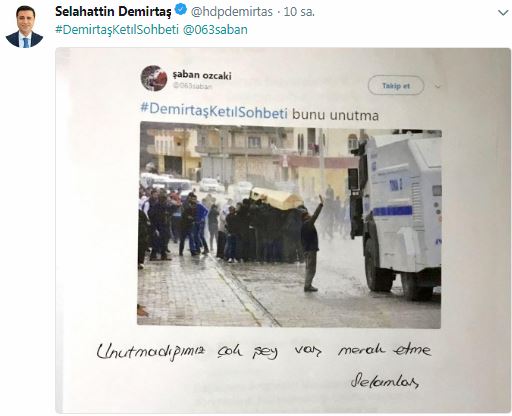Expand the small chevron beside Takip et
This screenshot has width=512, height=416.
[438, 86]
